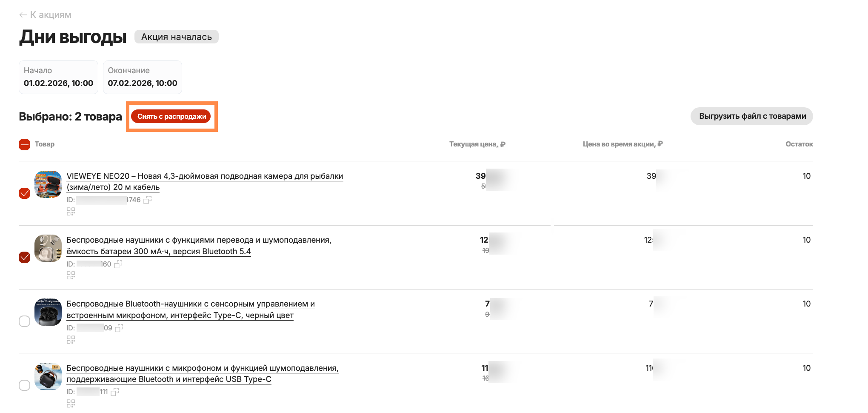Click the black earbuds product thumbnail
This screenshot has height=413, width=868.
pos(48,312)
